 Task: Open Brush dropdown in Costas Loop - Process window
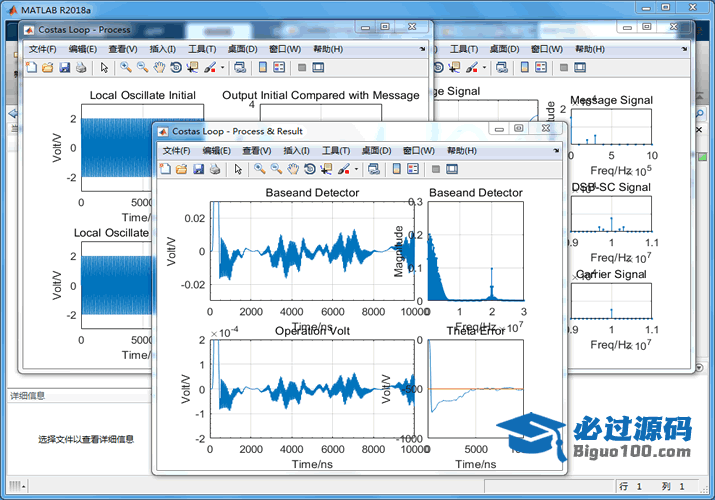[x=223, y=67]
